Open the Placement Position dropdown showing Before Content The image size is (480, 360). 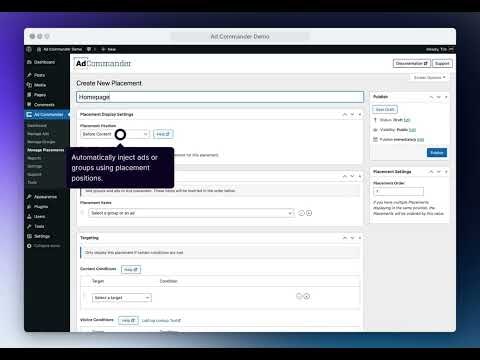[115, 134]
